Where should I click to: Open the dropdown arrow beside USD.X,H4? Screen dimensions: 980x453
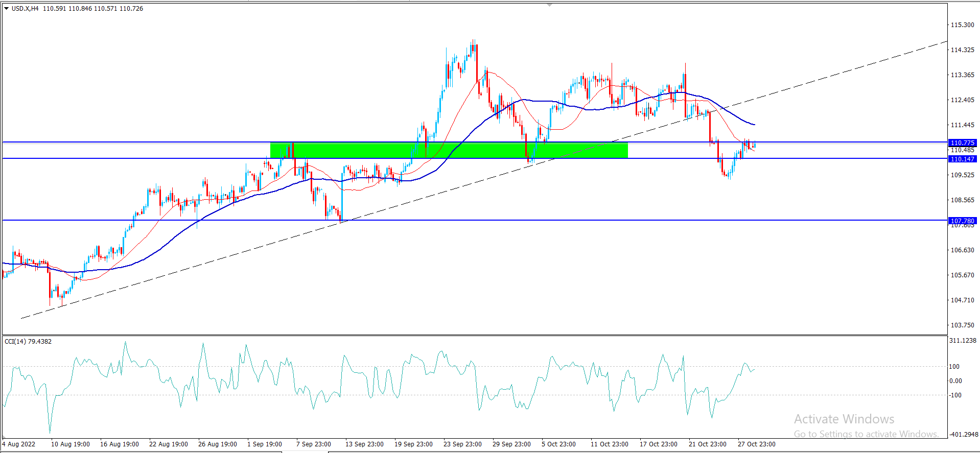[x=7, y=9]
